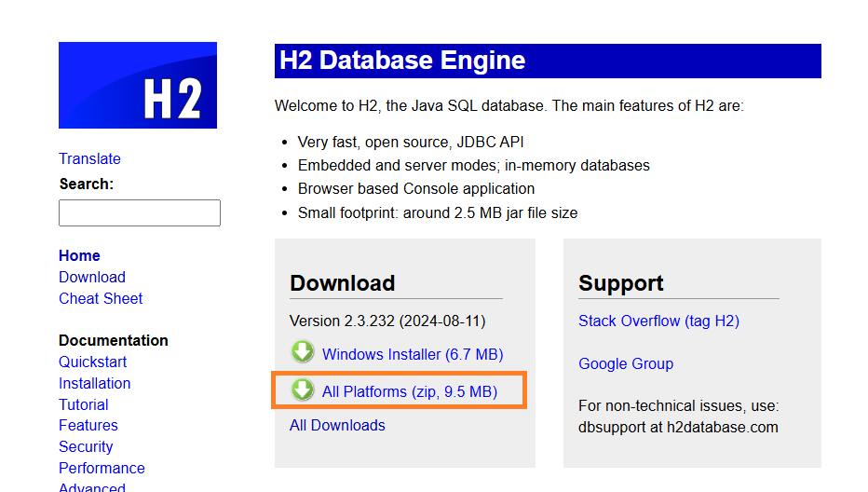Click the Small footprint bullet text
This screenshot has width=868, height=492.
(x=438, y=212)
